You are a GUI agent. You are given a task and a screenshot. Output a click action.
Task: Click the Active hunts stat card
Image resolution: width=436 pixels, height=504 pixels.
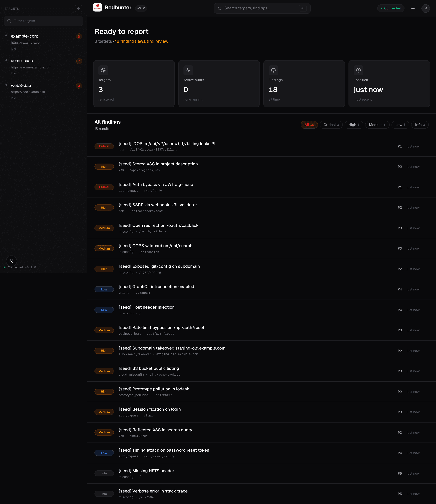pos(219,84)
